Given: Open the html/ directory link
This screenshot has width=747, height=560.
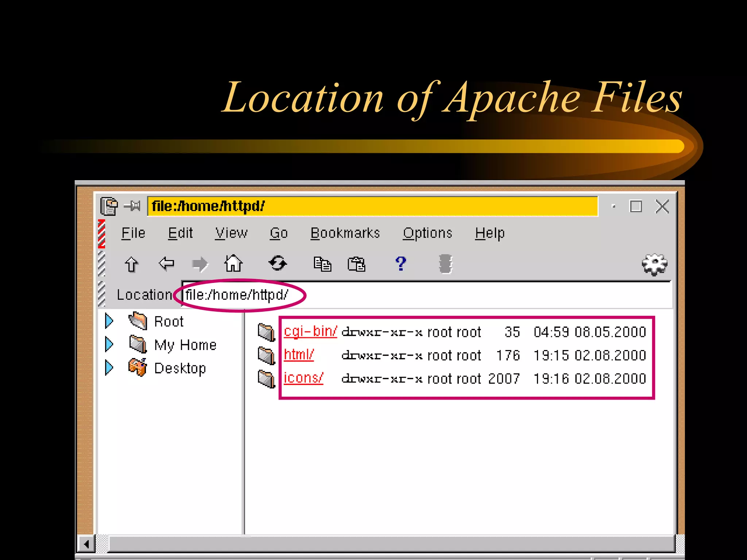Looking at the screenshot, I should 299,355.
